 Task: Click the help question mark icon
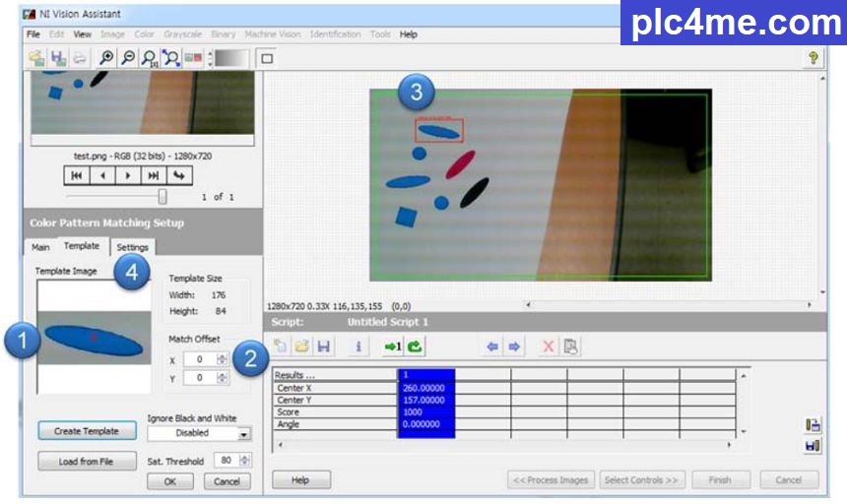[813, 59]
